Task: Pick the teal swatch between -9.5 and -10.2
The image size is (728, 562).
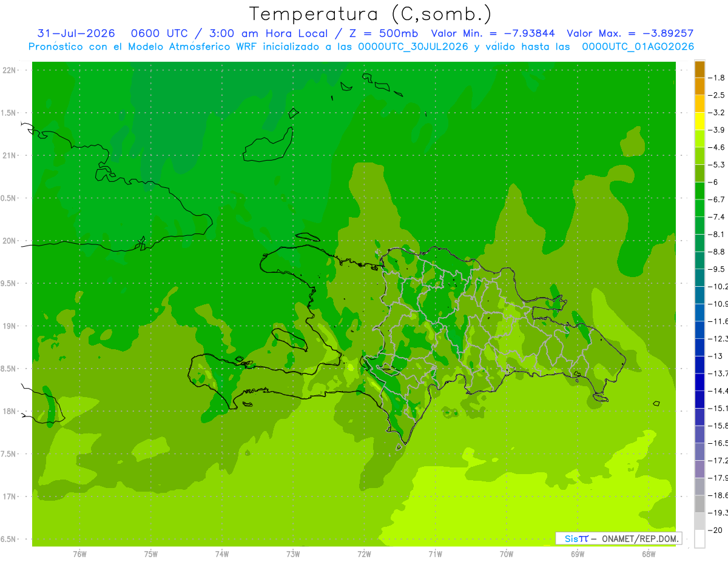Action: coord(699,277)
